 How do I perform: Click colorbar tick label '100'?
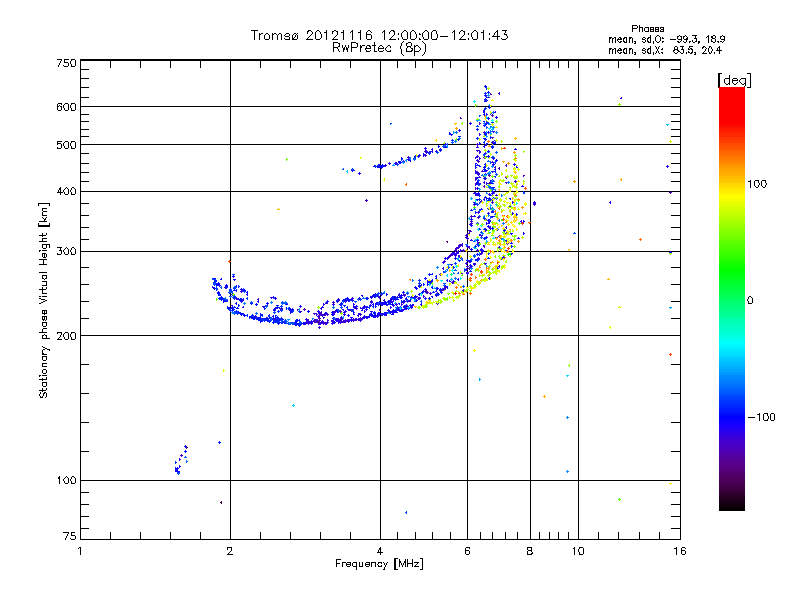757,184
